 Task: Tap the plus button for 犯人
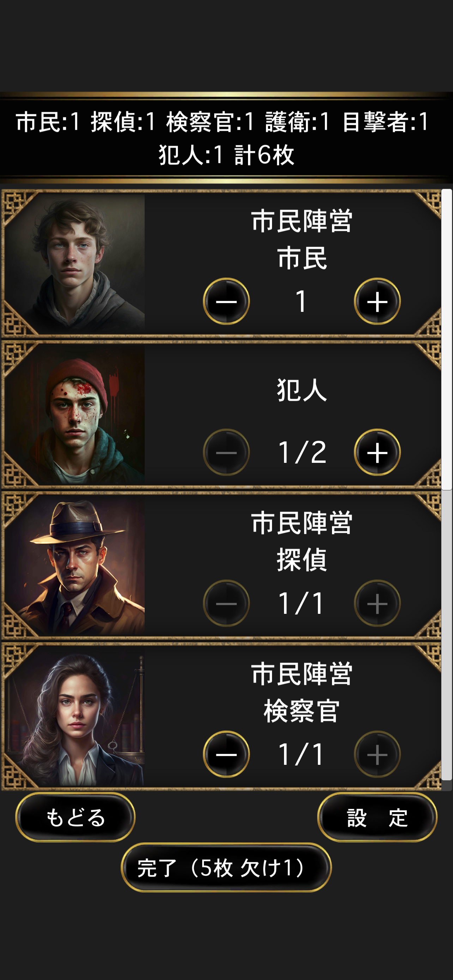377,452
